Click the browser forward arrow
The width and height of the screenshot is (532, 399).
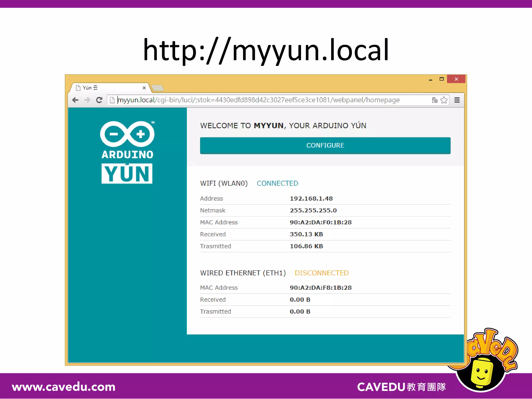tap(87, 100)
